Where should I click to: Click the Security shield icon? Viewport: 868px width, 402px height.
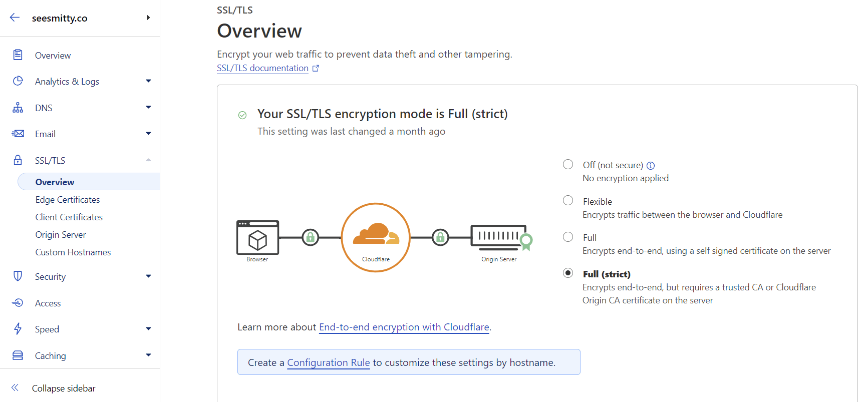(x=18, y=276)
